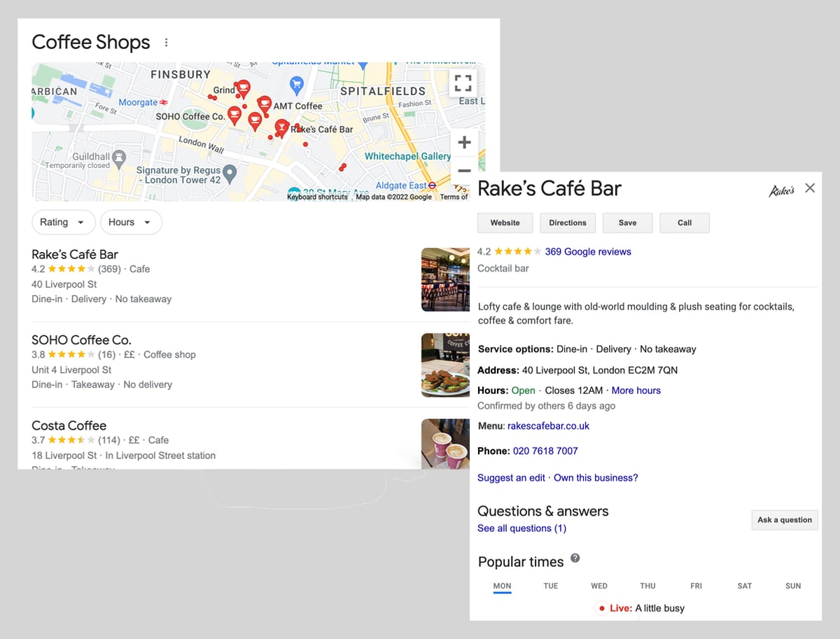840x639 pixels.
Task: Save Rake's Café Bar
Action: (x=628, y=223)
